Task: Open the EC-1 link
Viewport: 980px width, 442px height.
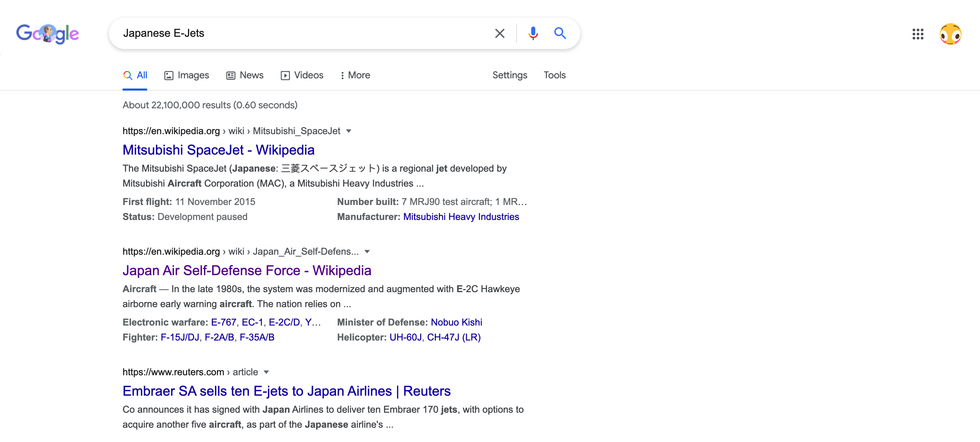Action: [253, 322]
